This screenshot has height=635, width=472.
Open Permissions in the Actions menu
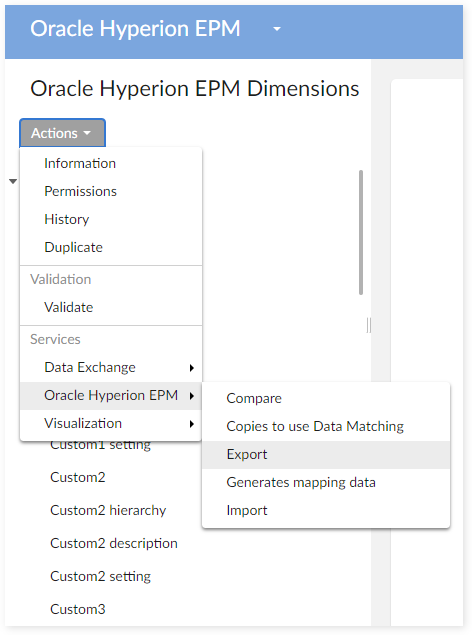click(111, 191)
